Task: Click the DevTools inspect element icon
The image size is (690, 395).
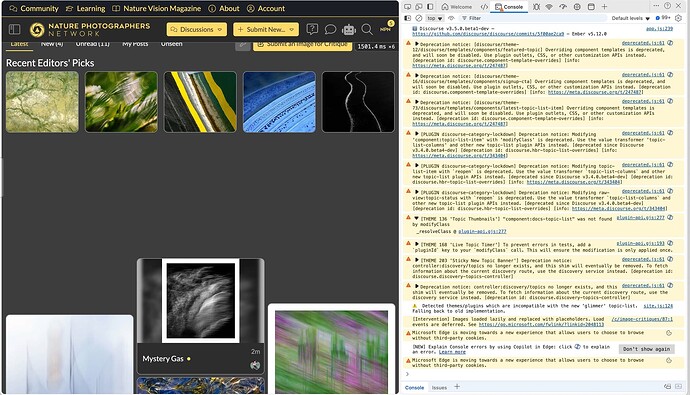Action: (407, 7)
